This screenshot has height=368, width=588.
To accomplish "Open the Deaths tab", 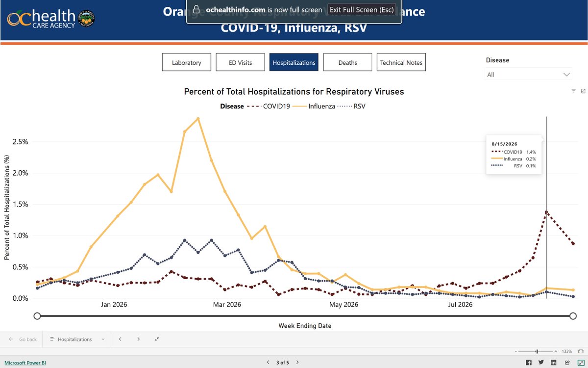I will [x=348, y=62].
